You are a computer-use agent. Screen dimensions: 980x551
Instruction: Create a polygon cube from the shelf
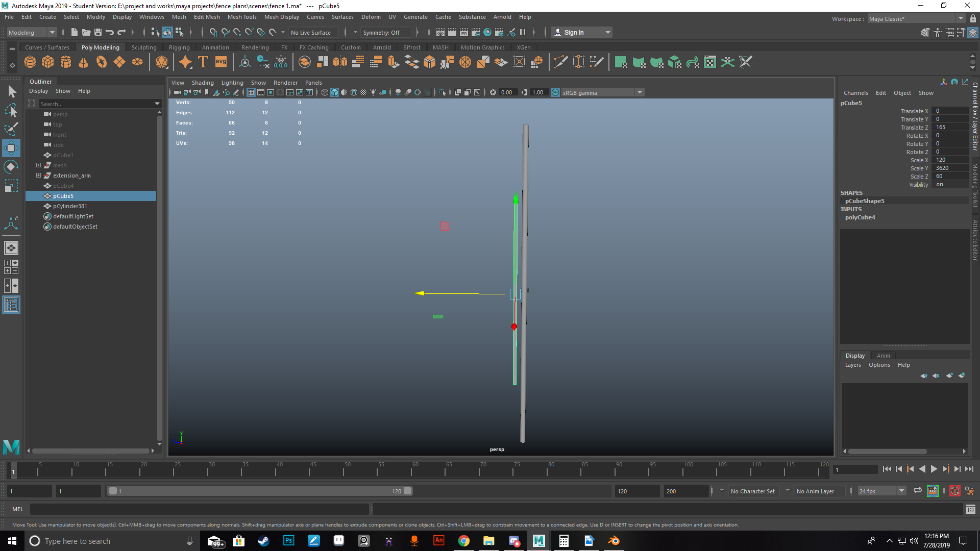(x=48, y=62)
